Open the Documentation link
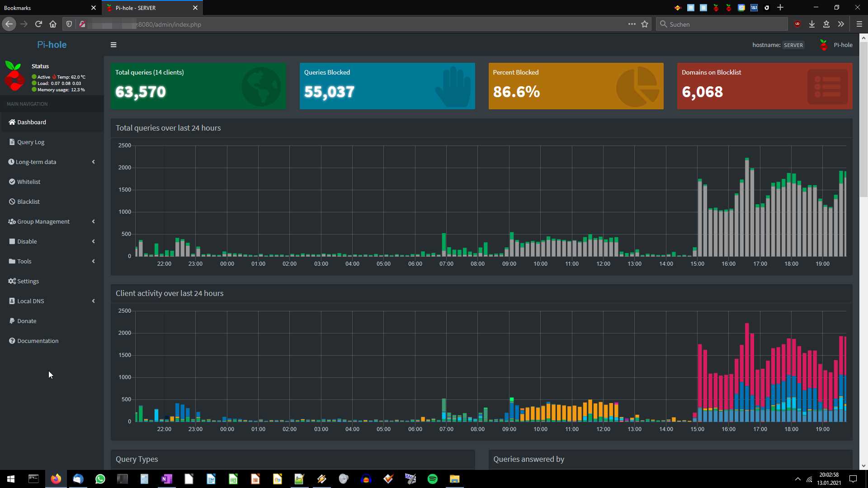Viewport: 868px width, 488px height. pos(38,341)
